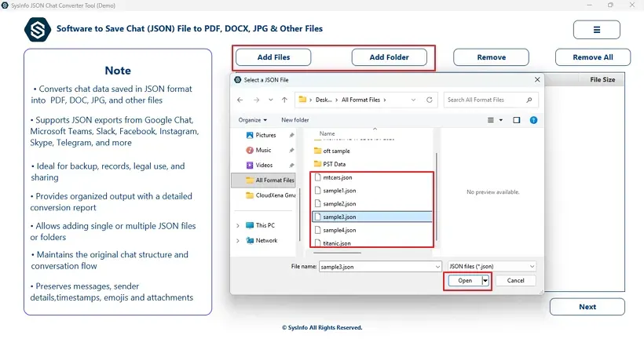Open the oft sample folder

tap(332, 151)
